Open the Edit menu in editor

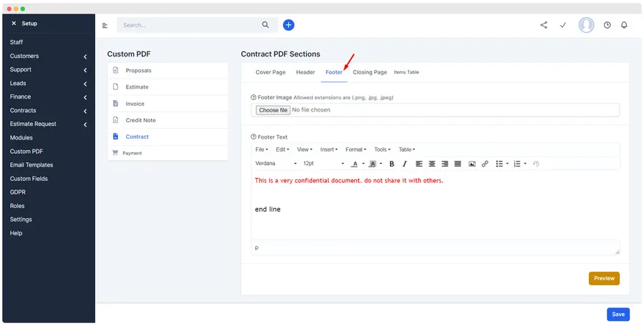coord(283,149)
